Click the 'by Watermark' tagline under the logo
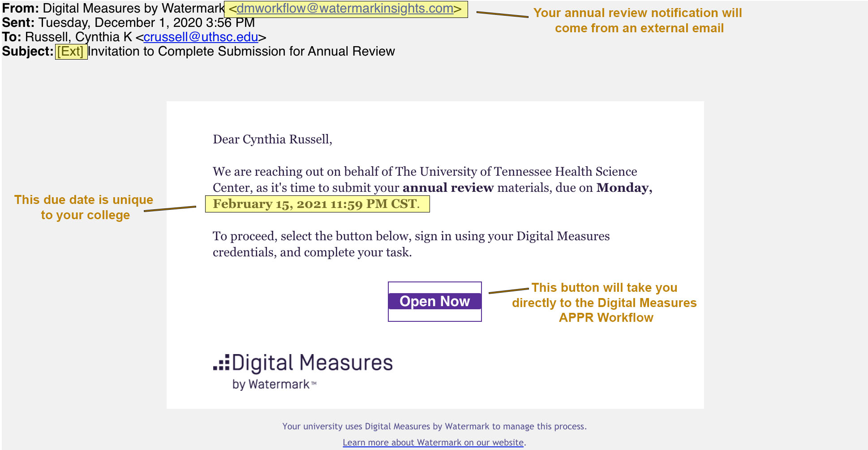 [x=274, y=385]
